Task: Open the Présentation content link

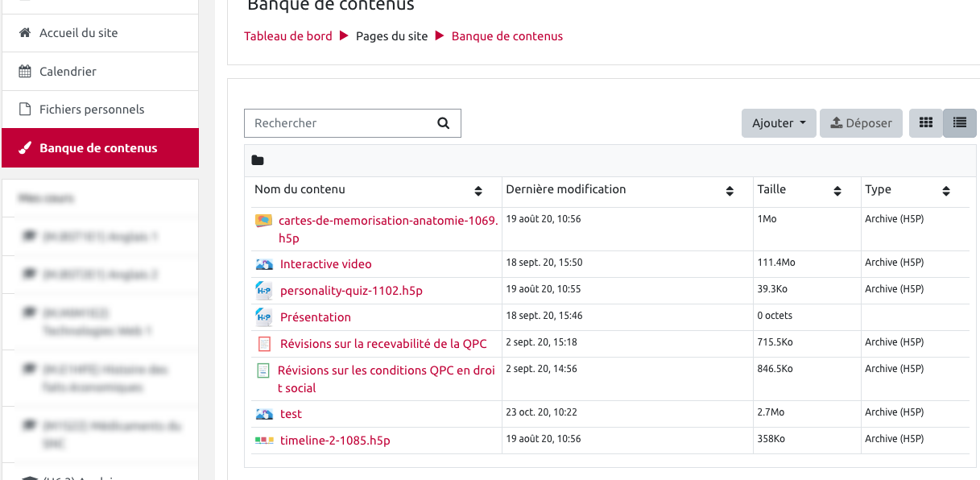Action: tap(316, 317)
